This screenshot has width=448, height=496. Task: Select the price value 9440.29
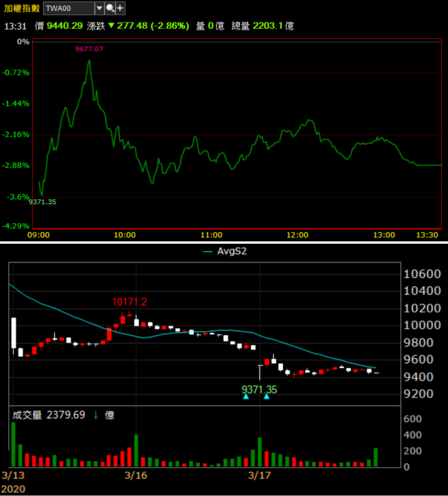(x=65, y=26)
